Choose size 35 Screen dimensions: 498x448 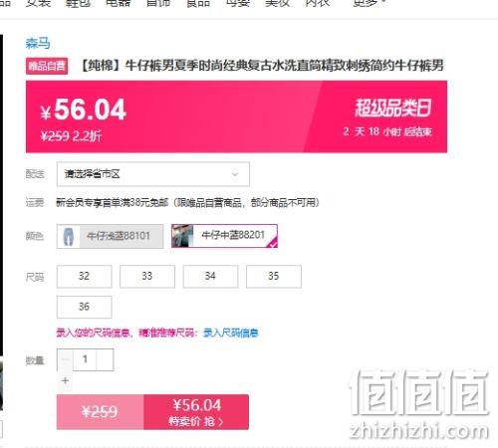tap(274, 276)
